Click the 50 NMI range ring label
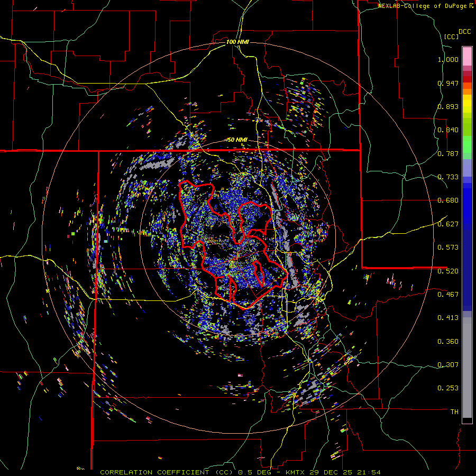The width and height of the screenshot is (476, 476). point(237,140)
